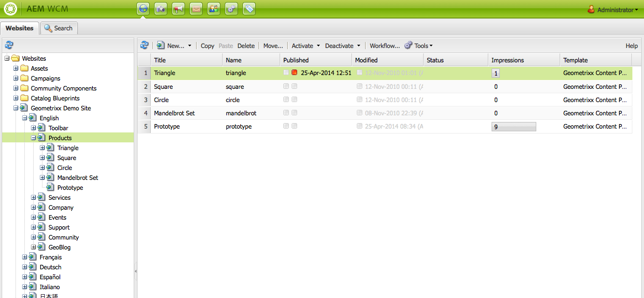Image resolution: width=644 pixels, height=298 pixels.
Task: Click the red status indicator in Triangle row
Action: [x=294, y=73]
